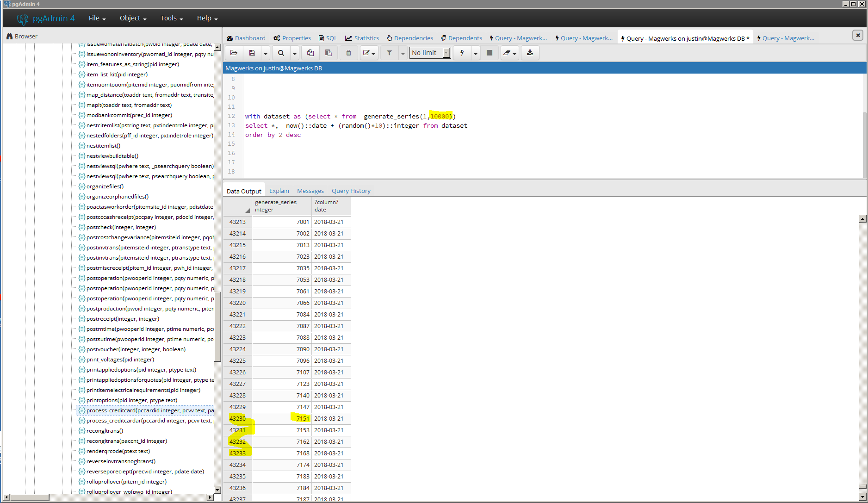Click the Open File folder icon
Image resolution: width=868 pixels, height=503 pixels.
(x=234, y=53)
